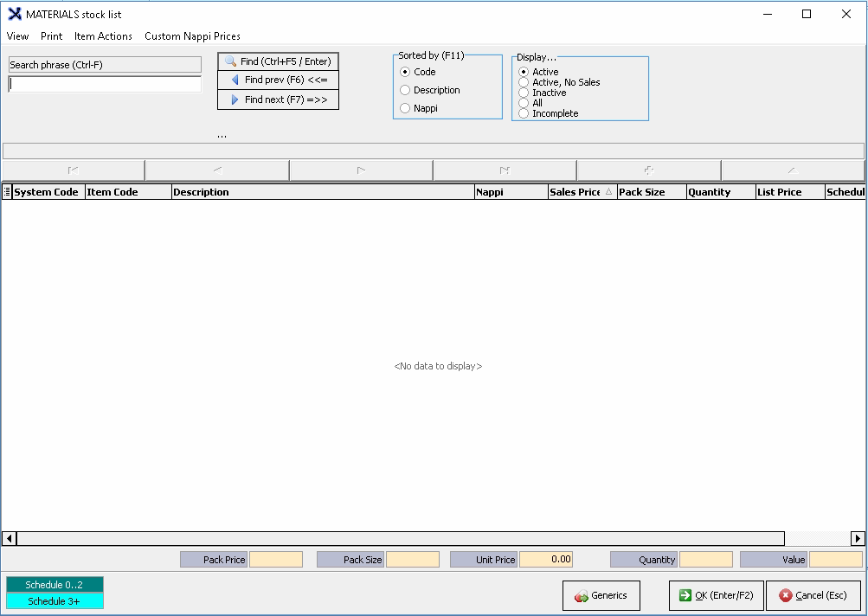The image size is (868, 616).
Task: Click the Find magnifier button
Action: coord(278,61)
